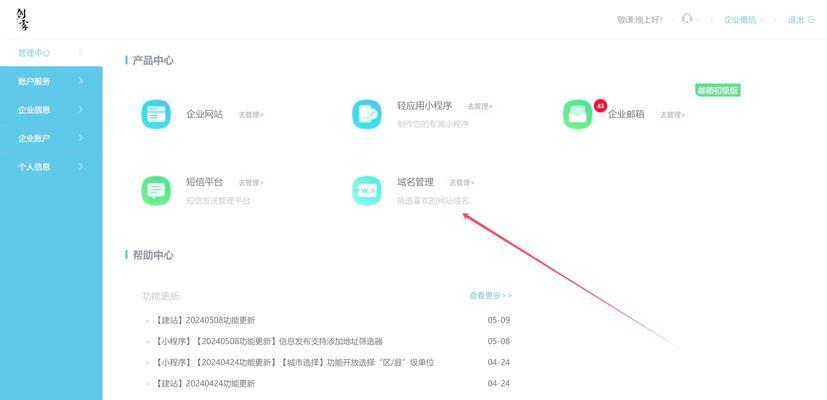Click the logo in the top-left corner
Viewport: 827px width, 400px height.
[x=22, y=20]
